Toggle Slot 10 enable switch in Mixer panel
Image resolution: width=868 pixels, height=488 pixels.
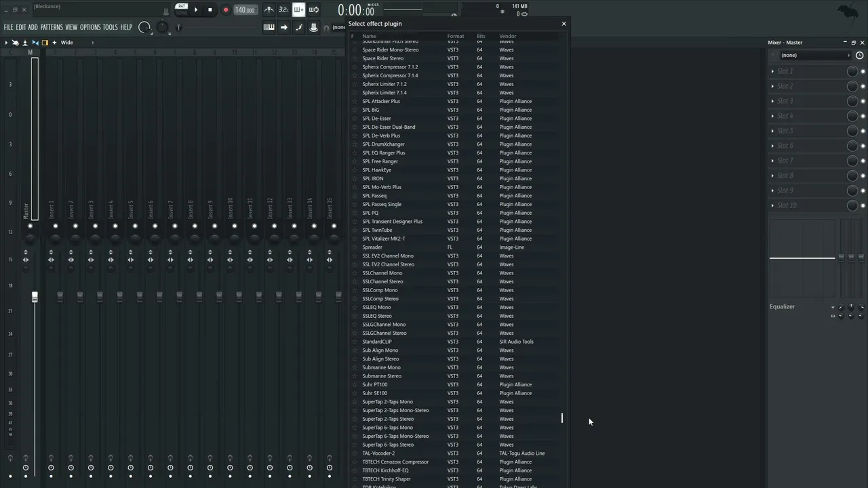(863, 205)
